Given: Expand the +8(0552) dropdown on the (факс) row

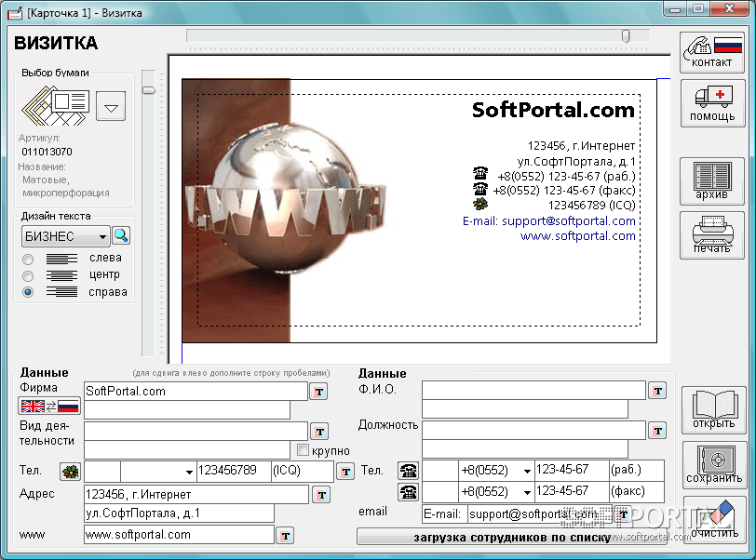Looking at the screenshot, I should (527, 492).
